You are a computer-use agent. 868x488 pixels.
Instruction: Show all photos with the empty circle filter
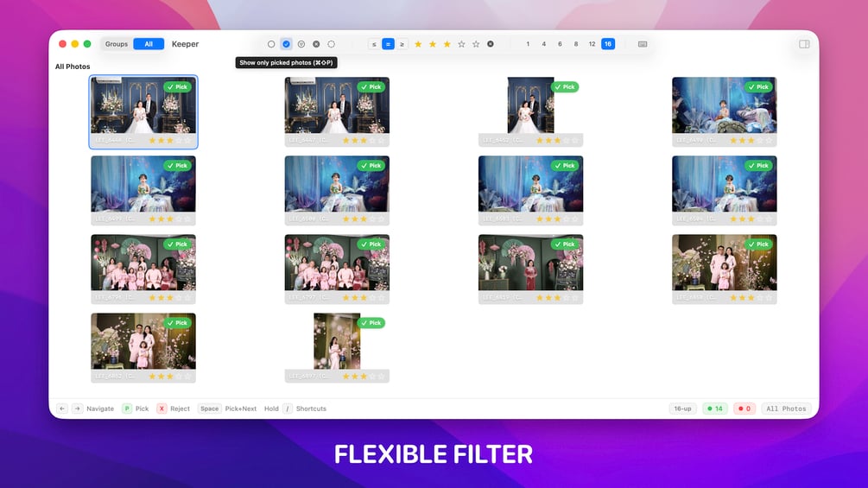pyautogui.click(x=271, y=44)
